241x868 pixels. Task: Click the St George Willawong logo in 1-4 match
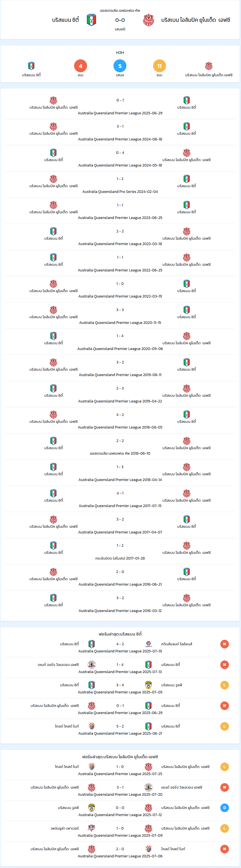click(x=91, y=664)
